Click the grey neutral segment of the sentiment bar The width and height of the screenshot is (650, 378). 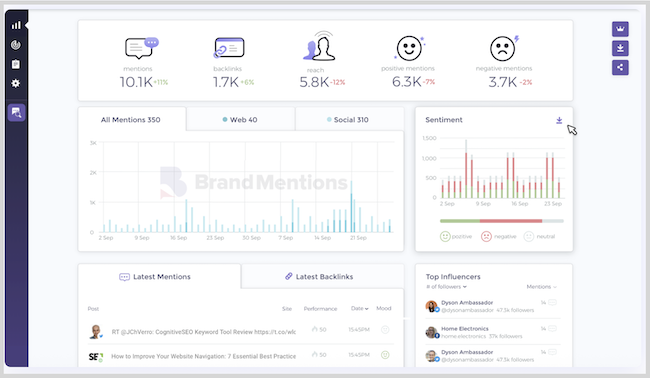(x=553, y=221)
